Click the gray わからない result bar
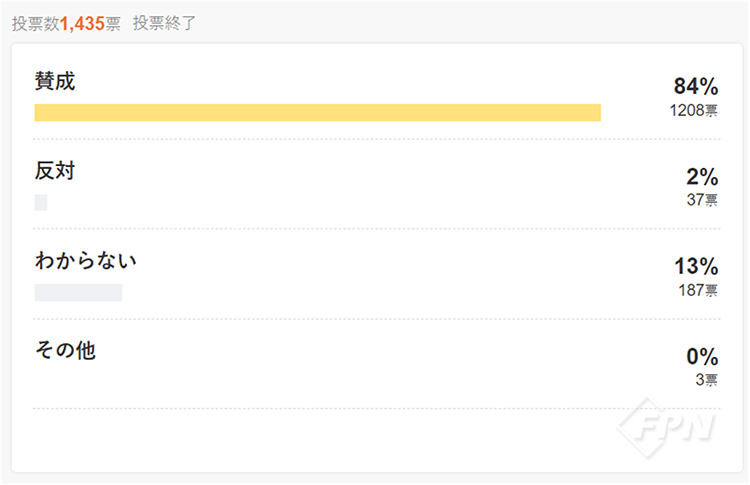This screenshot has height=485, width=750. click(x=78, y=292)
